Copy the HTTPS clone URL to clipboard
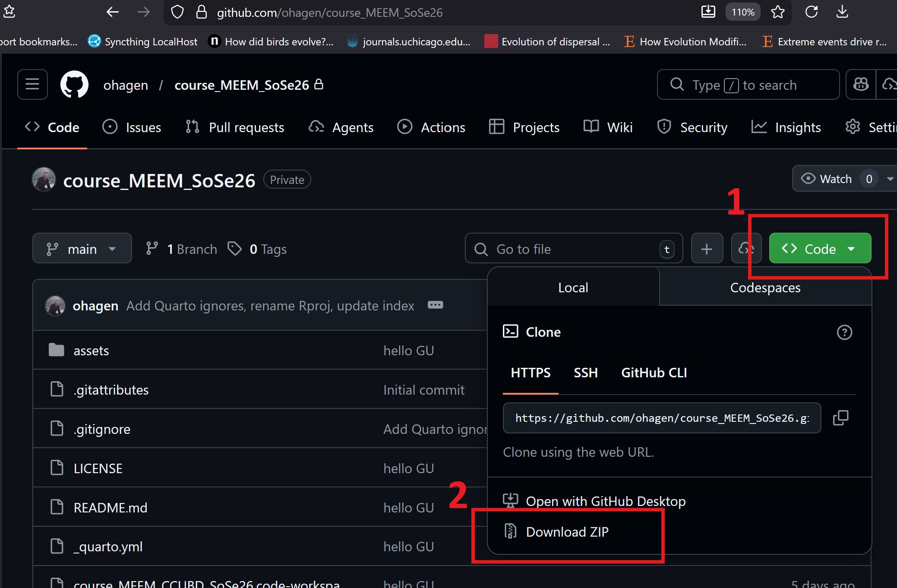The width and height of the screenshot is (897, 588). [840, 417]
